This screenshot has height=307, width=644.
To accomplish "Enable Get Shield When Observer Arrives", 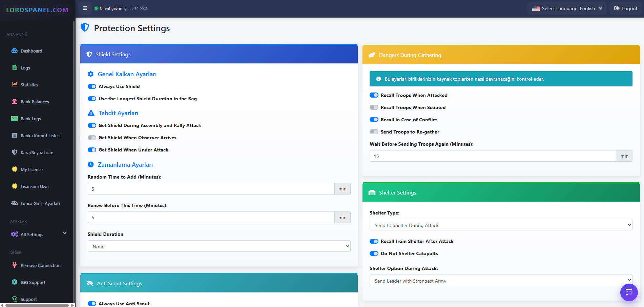I will [x=92, y=138].
